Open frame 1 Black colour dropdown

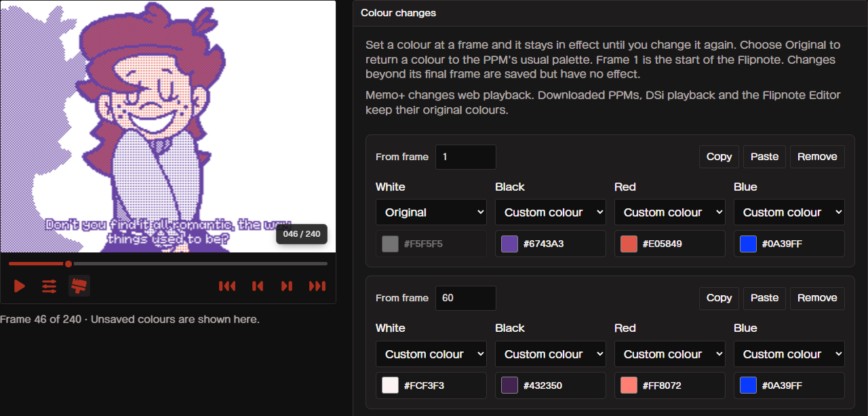(x=551, y=212)
